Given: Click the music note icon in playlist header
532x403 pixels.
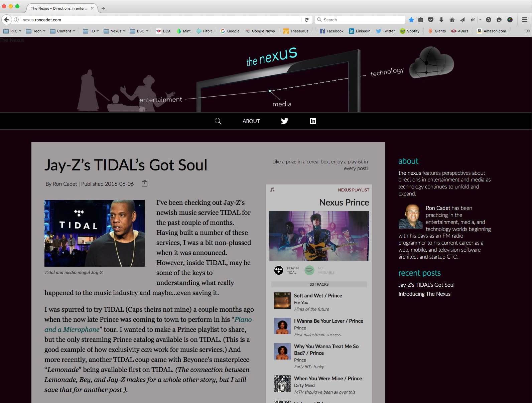Looking at the screenshot, I should (x=272, y=189).
